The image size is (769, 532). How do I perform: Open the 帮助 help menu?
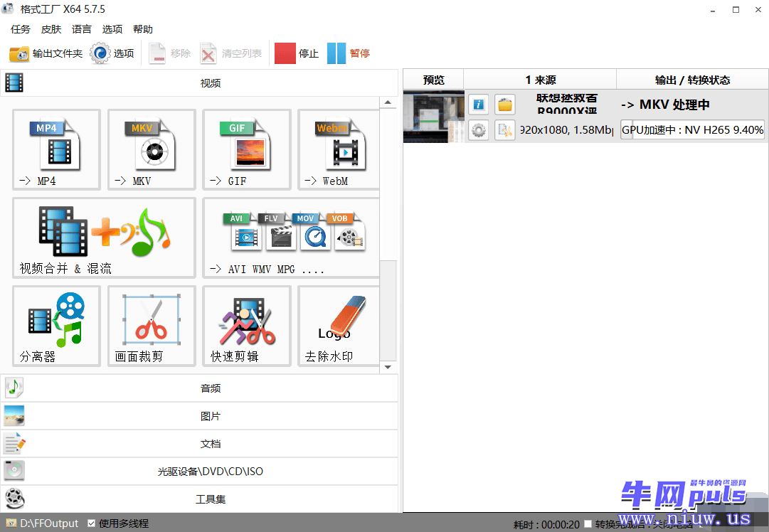143,29
